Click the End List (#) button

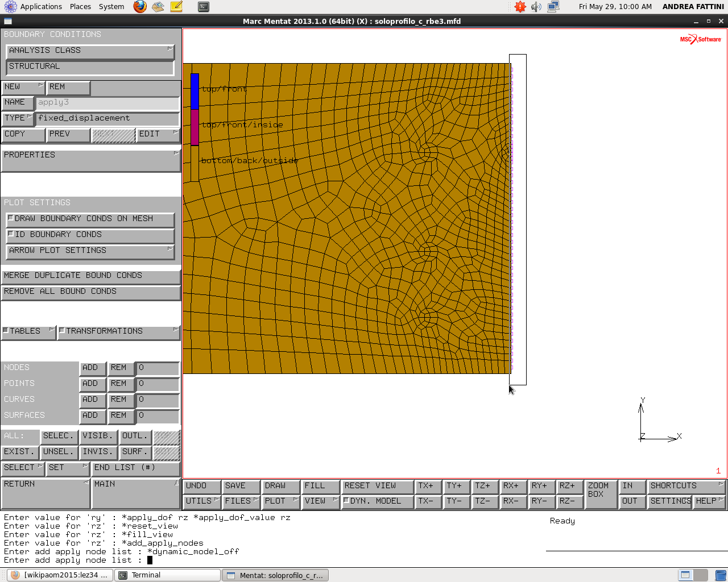coord(136,468)
